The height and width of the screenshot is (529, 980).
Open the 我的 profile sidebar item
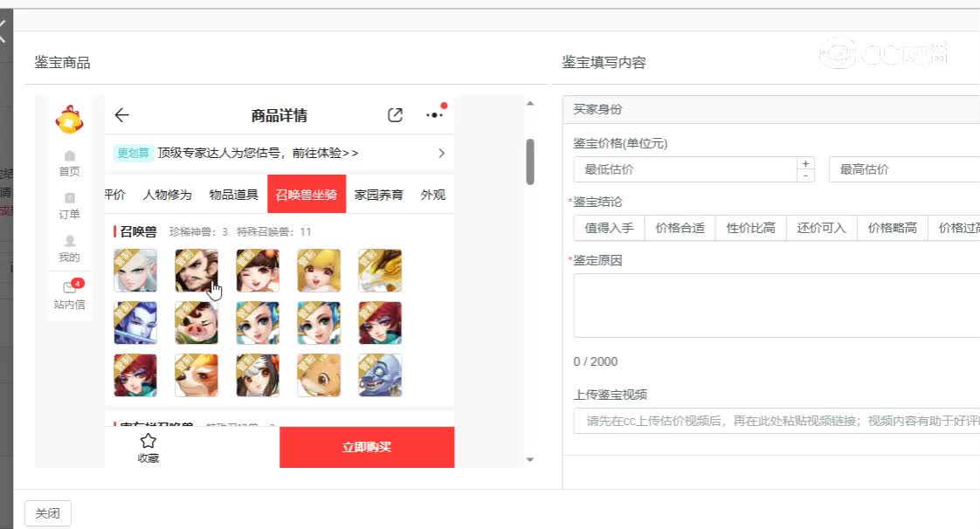click(69, 249)
